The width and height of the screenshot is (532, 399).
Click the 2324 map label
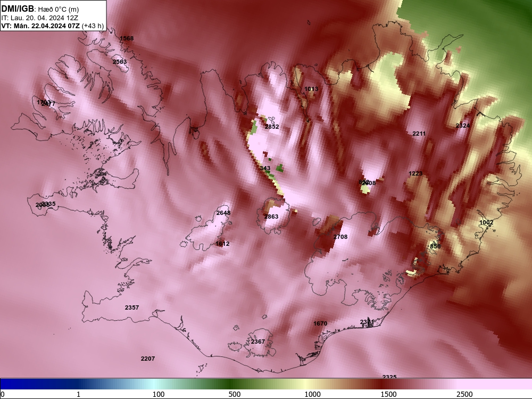coord(463,126)
